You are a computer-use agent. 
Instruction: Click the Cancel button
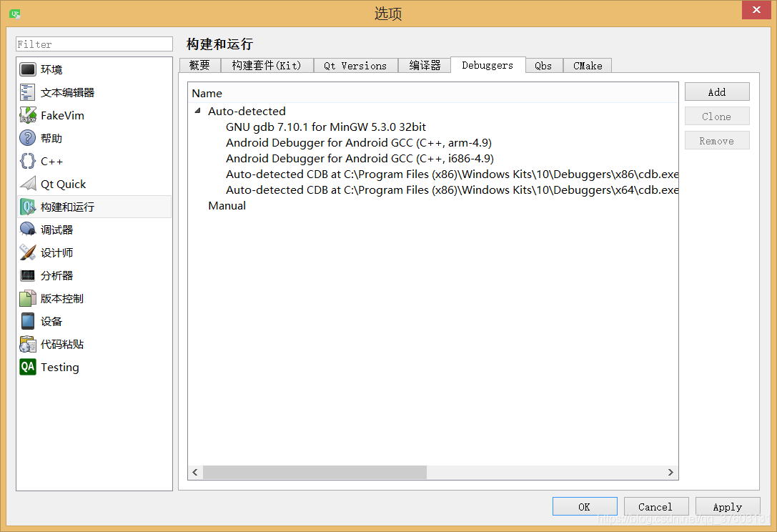[x=656, y=506]
